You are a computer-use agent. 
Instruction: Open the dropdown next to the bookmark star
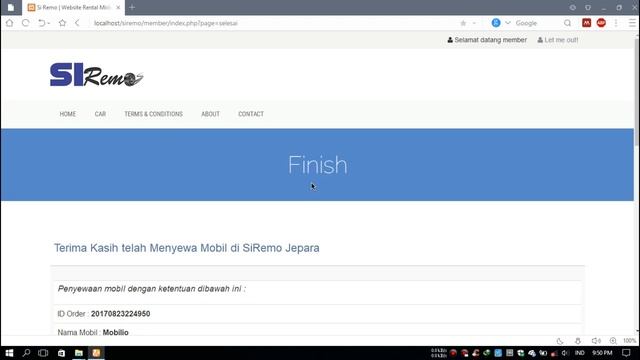tap(474, 23)
